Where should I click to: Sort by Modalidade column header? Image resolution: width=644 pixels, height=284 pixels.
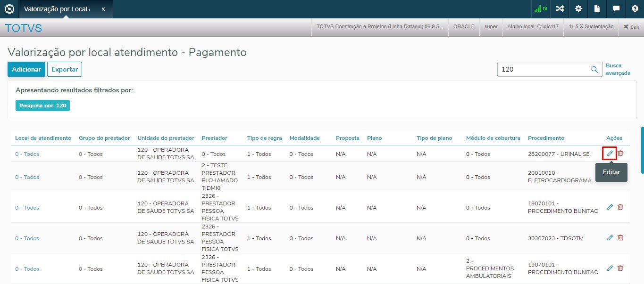pos(304,138)
